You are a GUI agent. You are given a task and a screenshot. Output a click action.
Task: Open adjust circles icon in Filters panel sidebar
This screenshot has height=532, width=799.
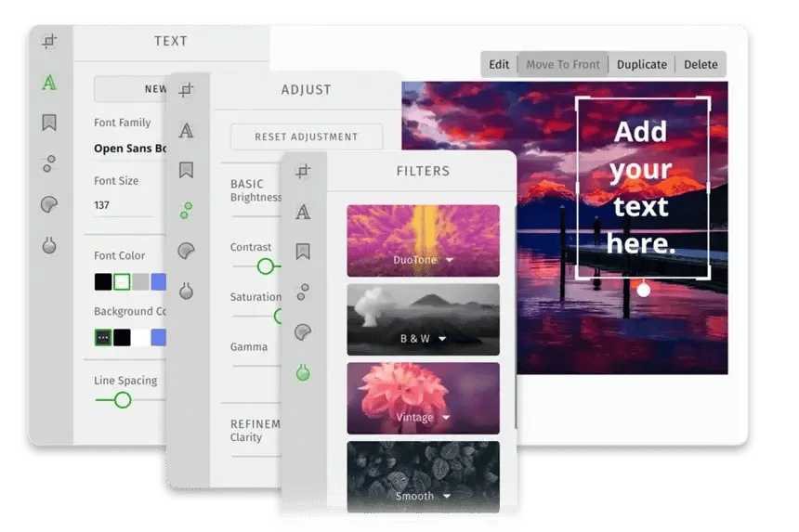[x=303, y=292]
